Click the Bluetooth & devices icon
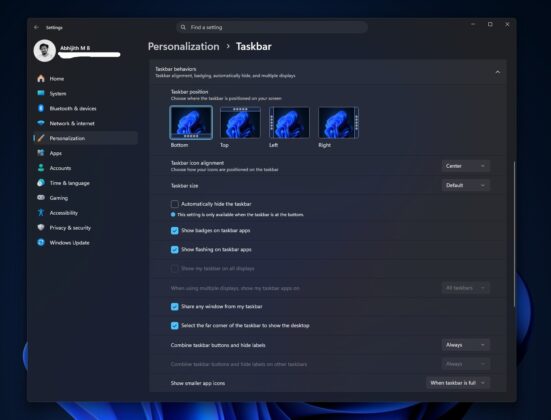The image size is (551, 420). coord(41,108)
